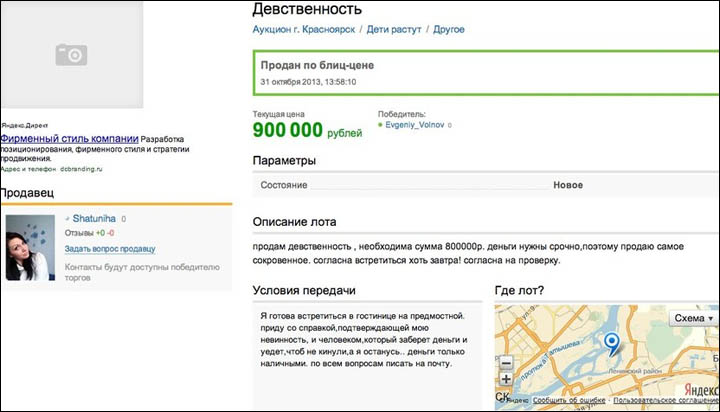Go to the Дети растут category breadcrumb
This screenshot has height=412, width=720.
tap(389, 30)
